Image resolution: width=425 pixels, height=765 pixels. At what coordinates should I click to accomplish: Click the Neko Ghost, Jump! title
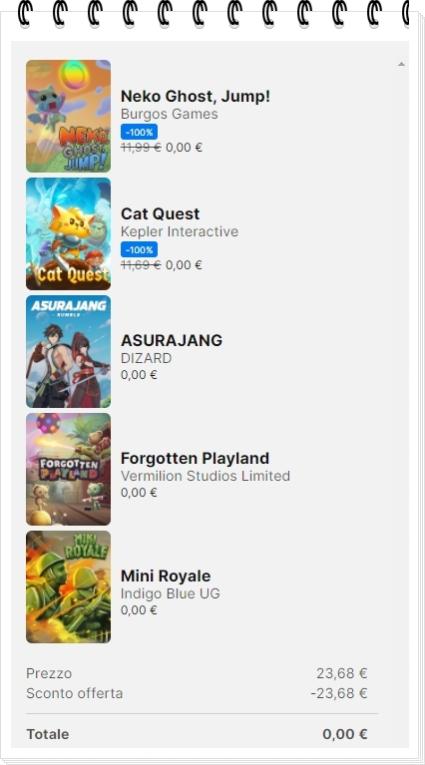[195, 97]
